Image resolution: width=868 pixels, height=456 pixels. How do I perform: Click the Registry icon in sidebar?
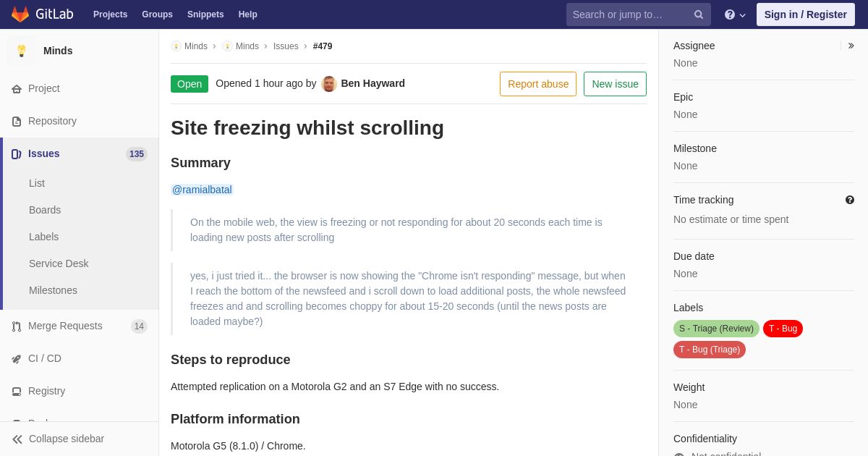(17, 392)
